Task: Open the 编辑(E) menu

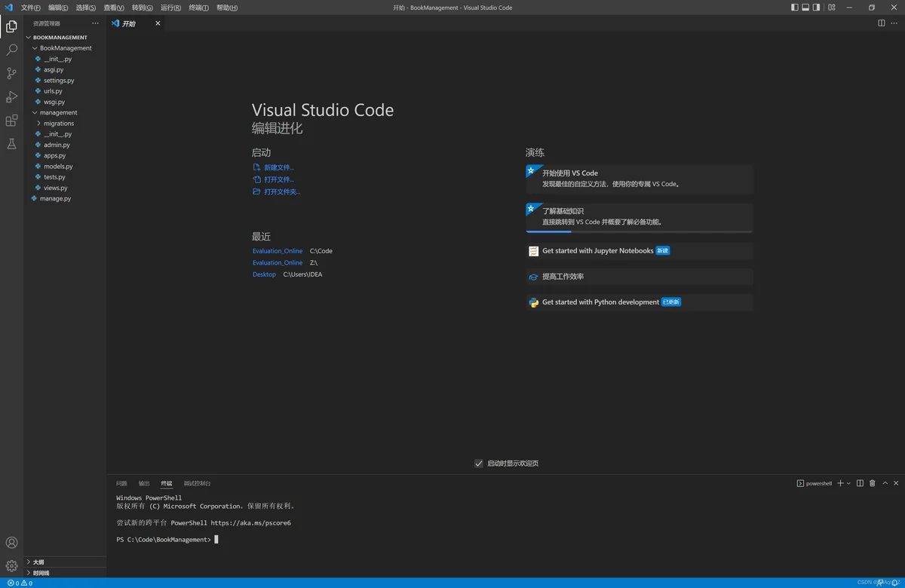Action: tap(58, 8)
